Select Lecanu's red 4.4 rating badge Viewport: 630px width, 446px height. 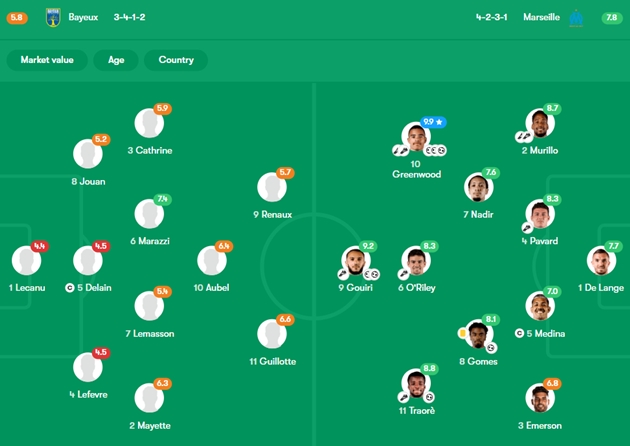[x=39, y=246]
